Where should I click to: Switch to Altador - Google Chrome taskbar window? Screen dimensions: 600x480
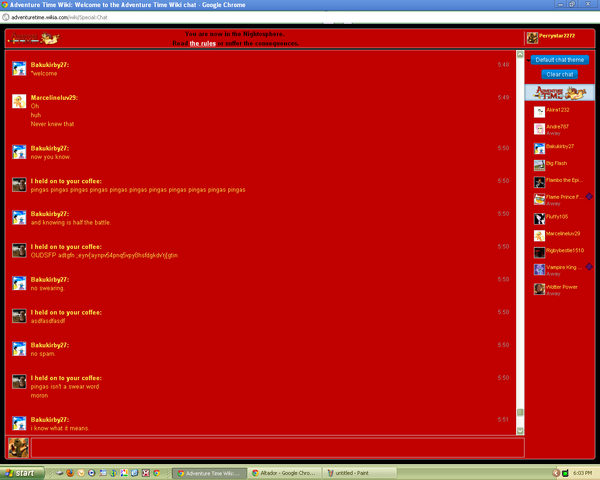[284, 473]
